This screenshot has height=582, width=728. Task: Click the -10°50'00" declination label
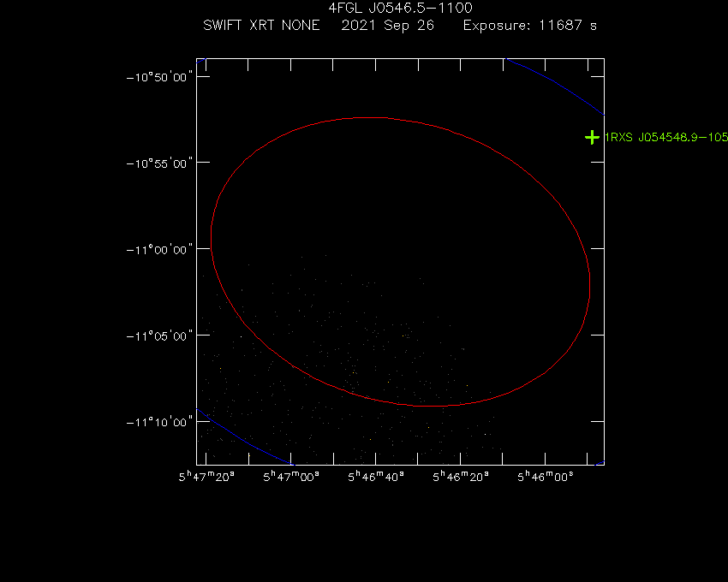tap(159, 77)
